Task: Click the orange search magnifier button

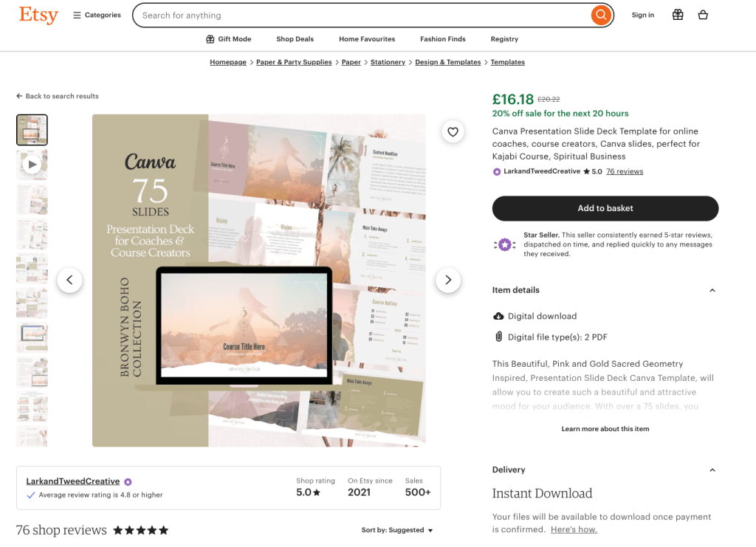Action: click(x=601, y=15)
